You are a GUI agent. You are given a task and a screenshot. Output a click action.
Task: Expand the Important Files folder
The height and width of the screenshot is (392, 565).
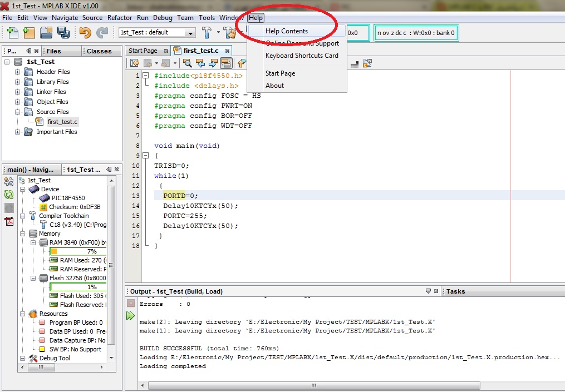17,132
